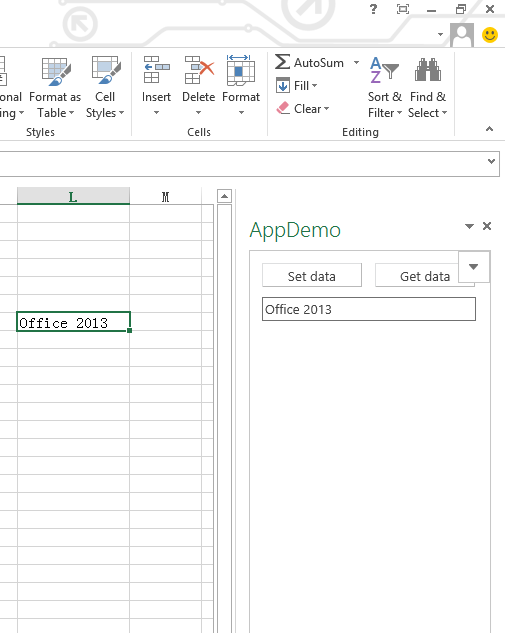Image resolution: width=505 pixels, height=633 pixels.
Task: Expand the formula bar chevron
Action: 491,161
